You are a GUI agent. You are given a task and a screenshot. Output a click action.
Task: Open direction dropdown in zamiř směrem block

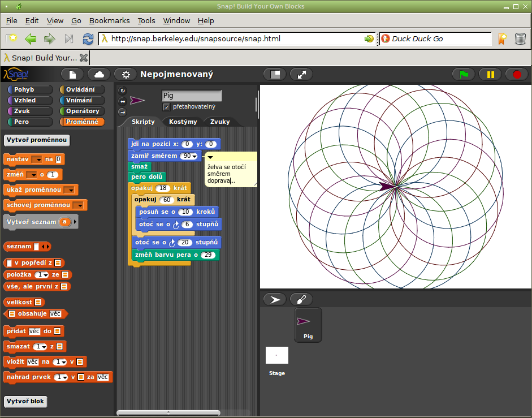pos(194,156)
